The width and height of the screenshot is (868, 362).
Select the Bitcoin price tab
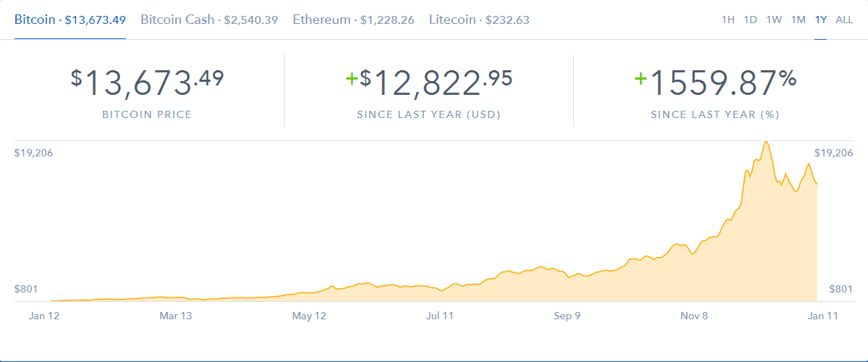pyautogui.click(x=70, y=20)
